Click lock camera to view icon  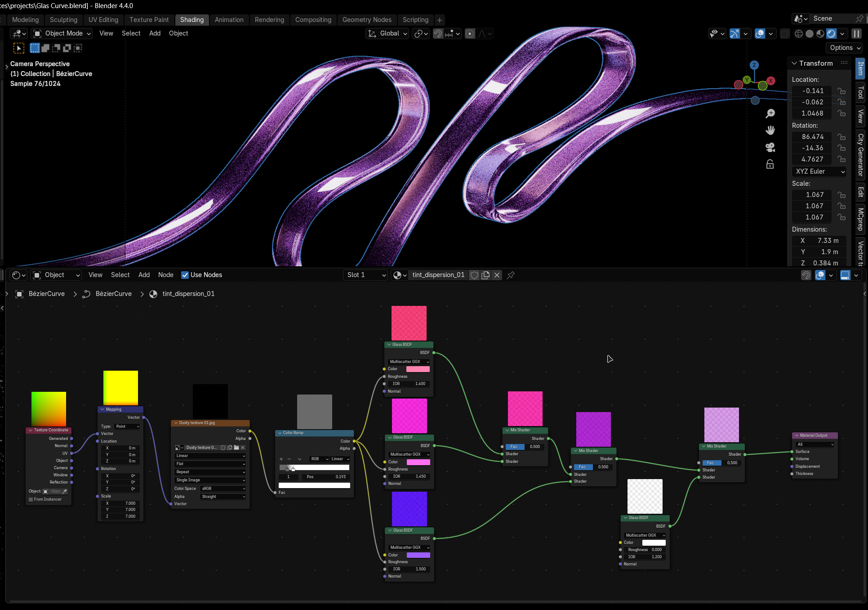pyautogui.click(x=770, y=165)
